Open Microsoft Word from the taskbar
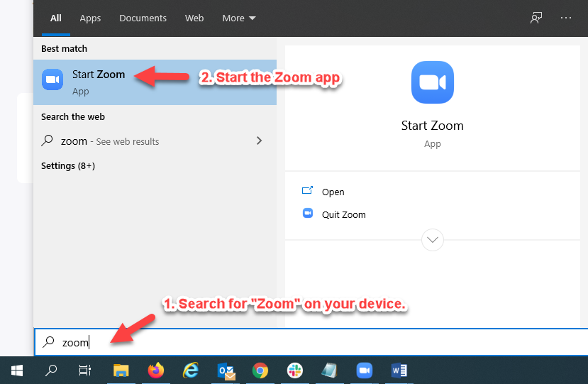This screenshot has width=588, height=384. (x=399, y=371)
